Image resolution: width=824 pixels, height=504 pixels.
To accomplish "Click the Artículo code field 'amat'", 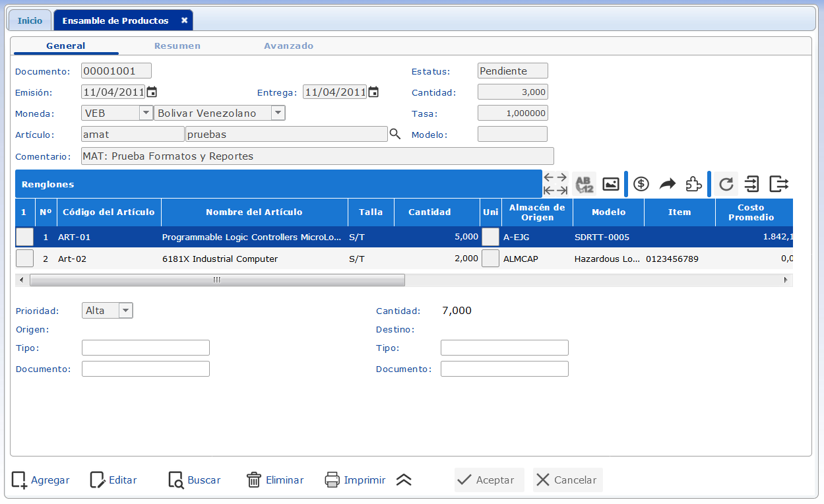I will point(133,134).
